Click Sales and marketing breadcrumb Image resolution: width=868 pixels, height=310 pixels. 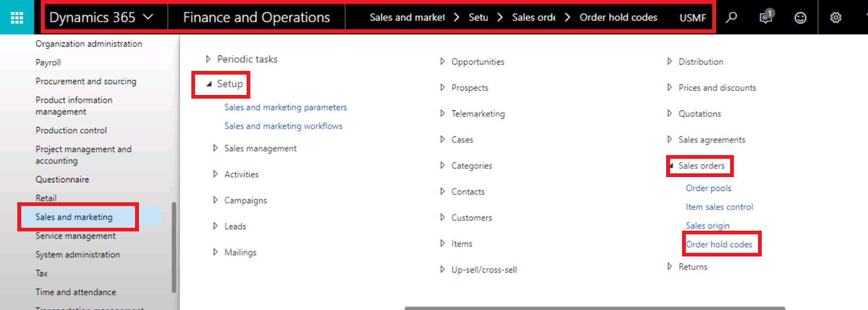click(x=407, y=17)
